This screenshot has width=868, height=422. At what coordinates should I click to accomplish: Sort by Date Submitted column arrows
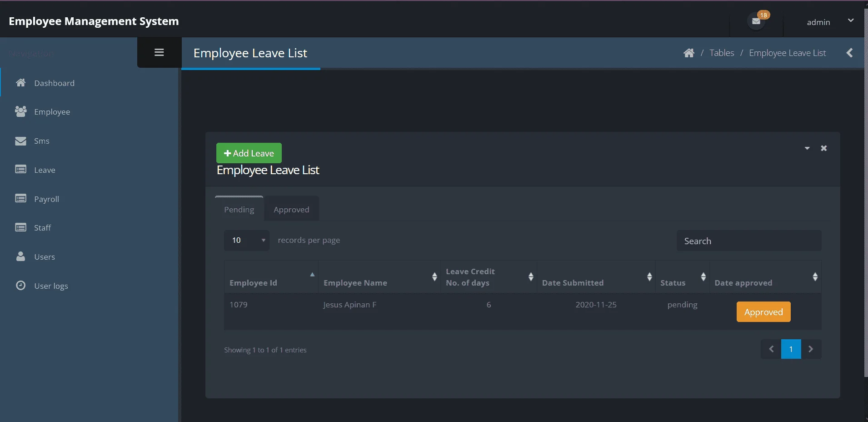(x=649, y=276)
